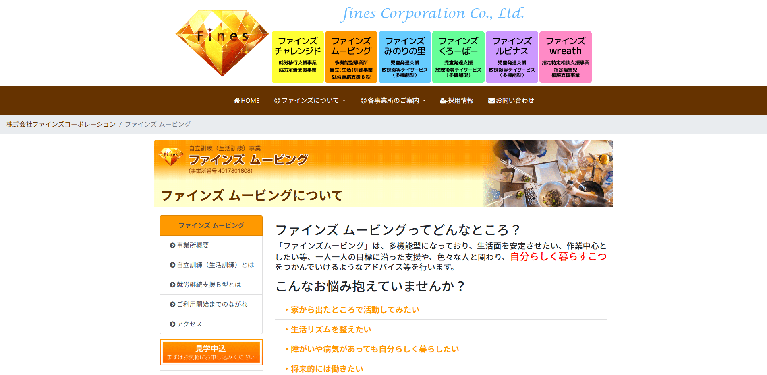Click the heading こんなお悩み抱えていませんか？
This screenshot has width=767, height=375.
370,286
